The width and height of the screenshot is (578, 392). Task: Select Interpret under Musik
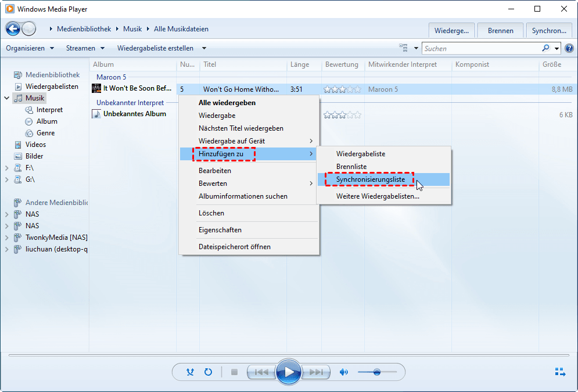[49, 110]
